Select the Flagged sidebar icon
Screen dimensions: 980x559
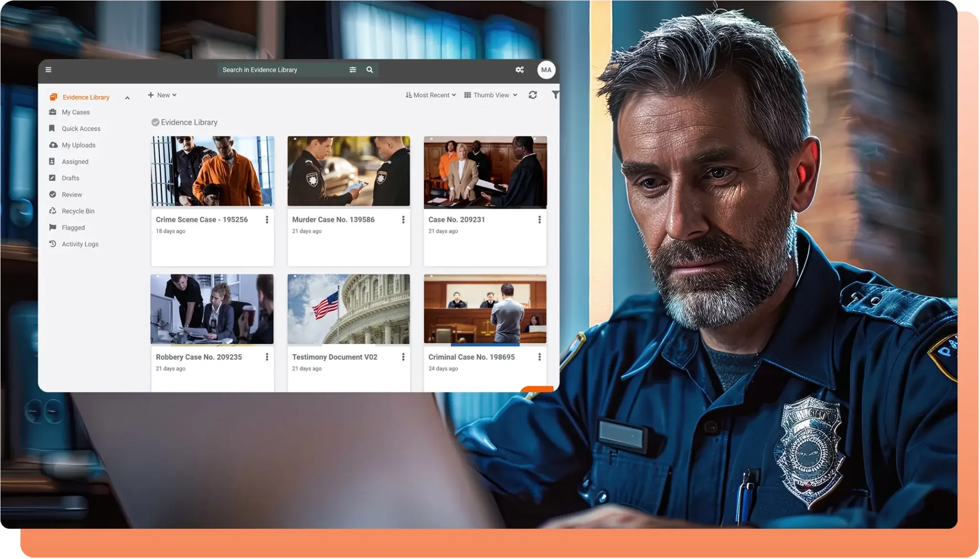pyautogui.click(x=53, y=227)
